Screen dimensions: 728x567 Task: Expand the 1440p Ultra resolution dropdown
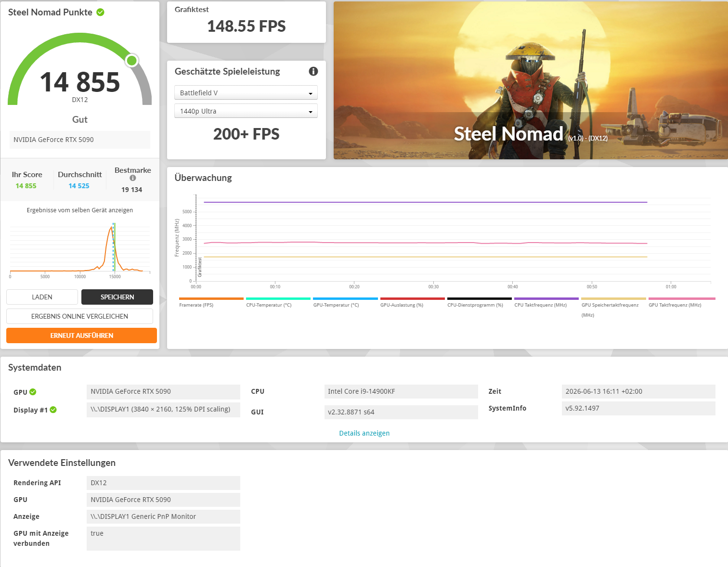pyautogui.click(x=246, y=111)
